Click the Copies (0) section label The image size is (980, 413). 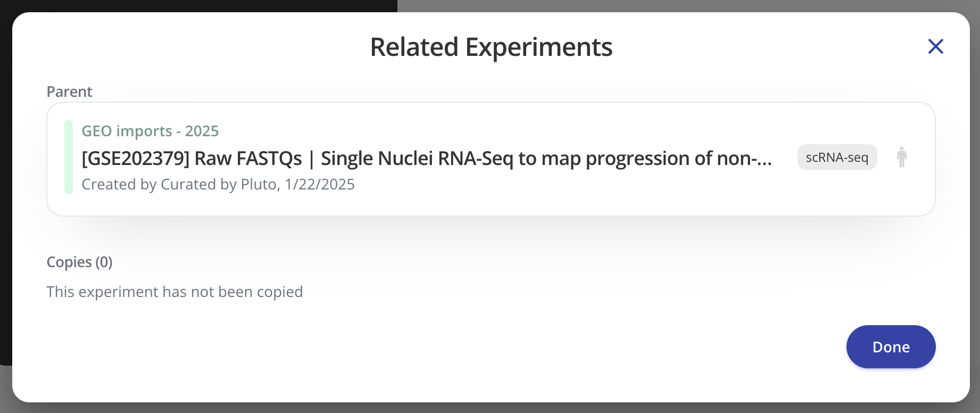coord(79,262)
